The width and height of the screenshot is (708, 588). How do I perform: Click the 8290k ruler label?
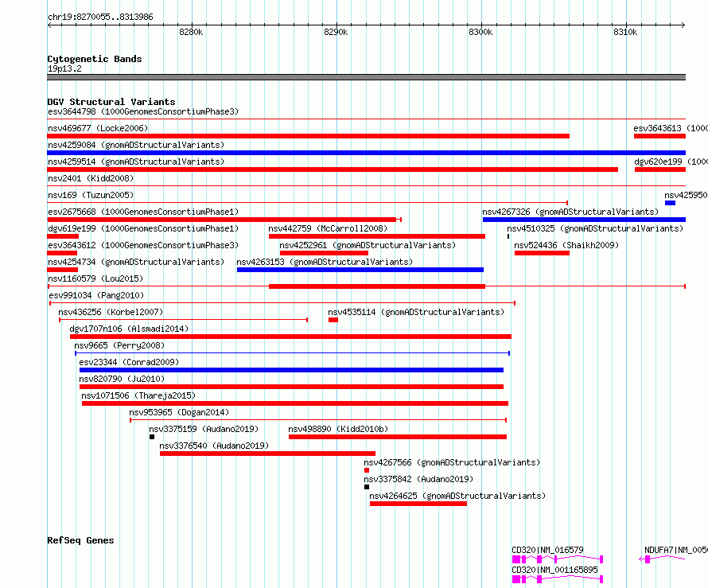coord(336,32)
